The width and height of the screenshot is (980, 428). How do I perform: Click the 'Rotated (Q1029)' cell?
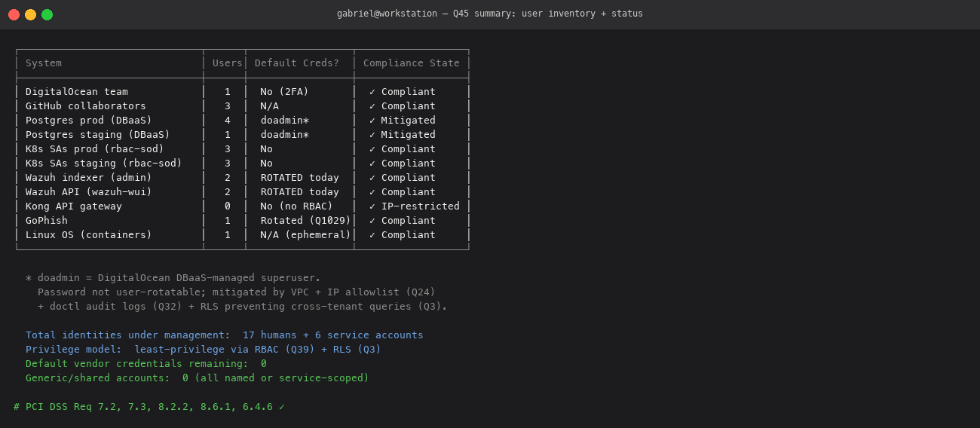(x=306, y=221)
